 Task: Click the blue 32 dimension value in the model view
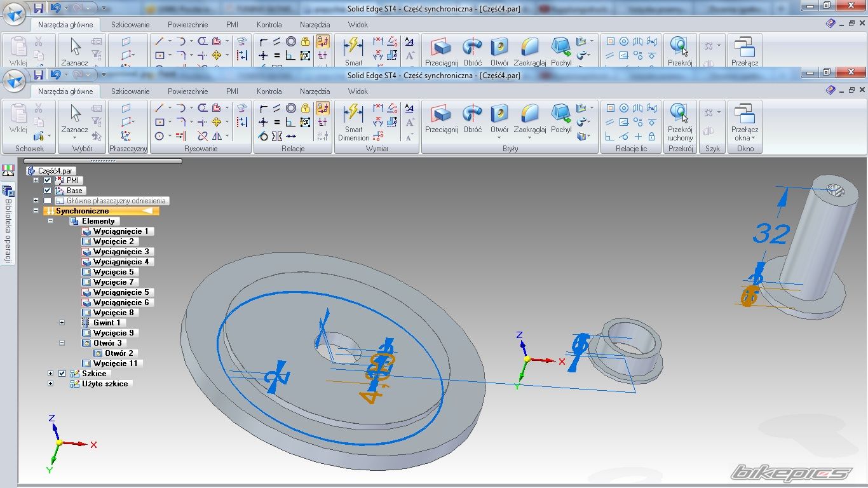click(x=771, y=234)
